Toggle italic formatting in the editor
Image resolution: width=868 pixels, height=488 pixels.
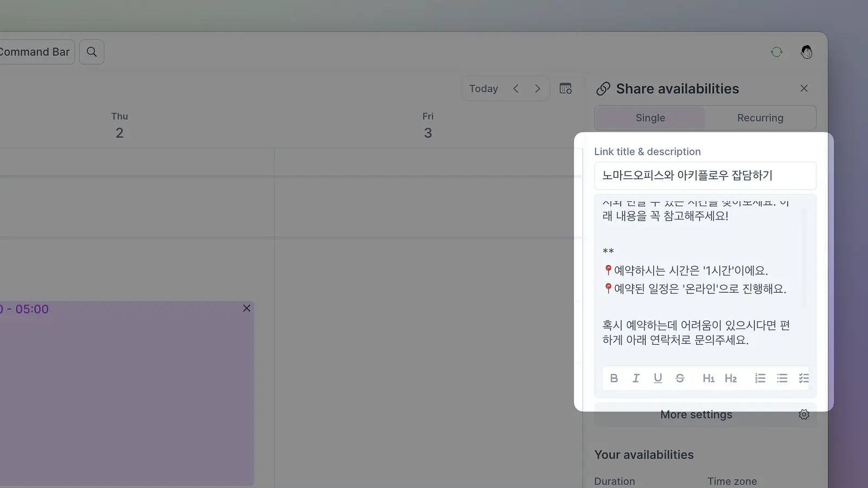[x=636, y=378]
